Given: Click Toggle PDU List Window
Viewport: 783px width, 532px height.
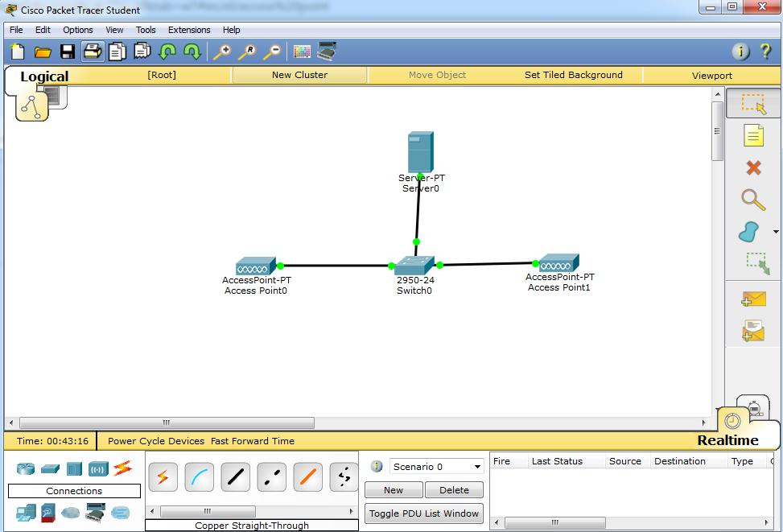Looking at the screenshot, I should (424, 513).
